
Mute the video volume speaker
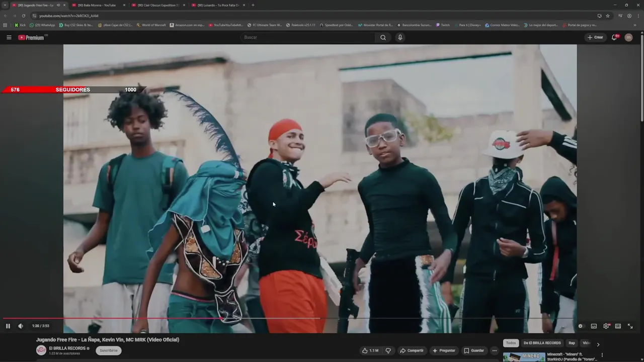point(21,326)
